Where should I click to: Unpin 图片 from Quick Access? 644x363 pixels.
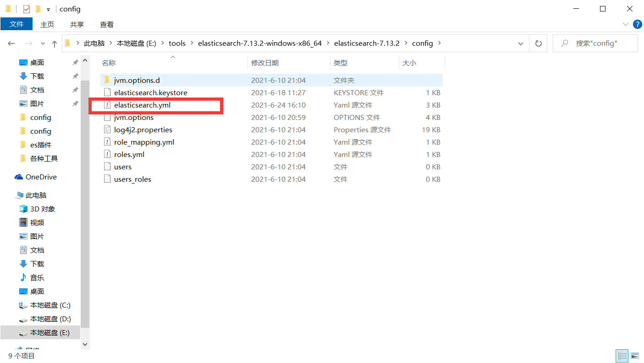pos(75,103)
